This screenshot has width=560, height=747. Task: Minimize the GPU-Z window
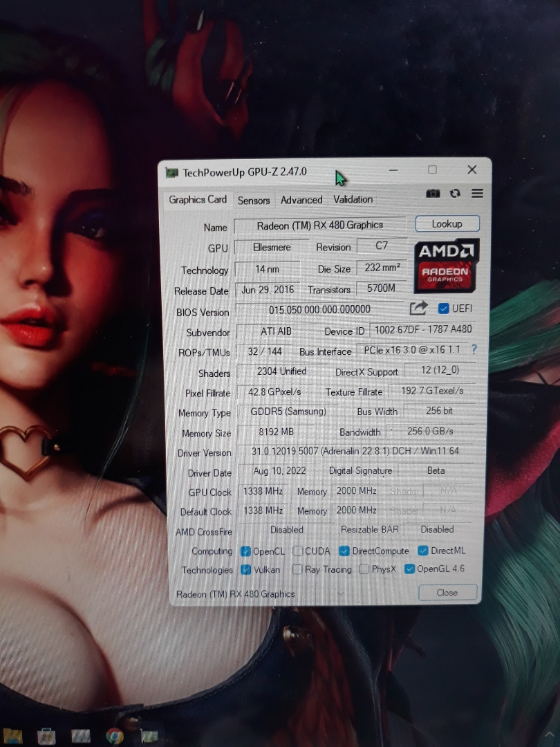click(x=393, y=169)
